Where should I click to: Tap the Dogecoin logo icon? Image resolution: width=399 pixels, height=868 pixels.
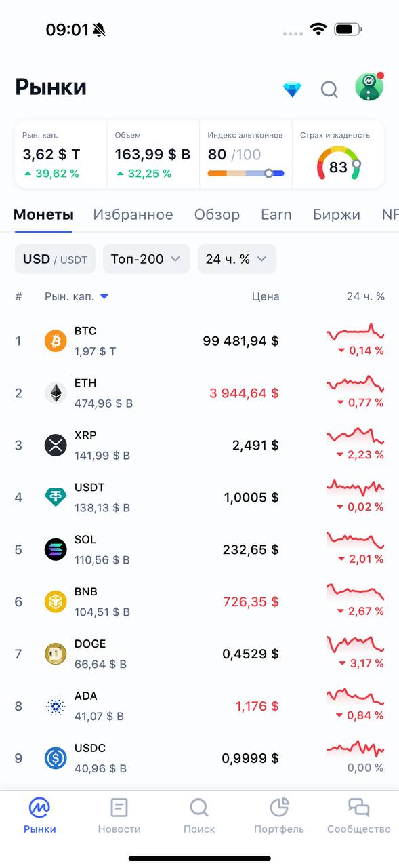point(56,654)
